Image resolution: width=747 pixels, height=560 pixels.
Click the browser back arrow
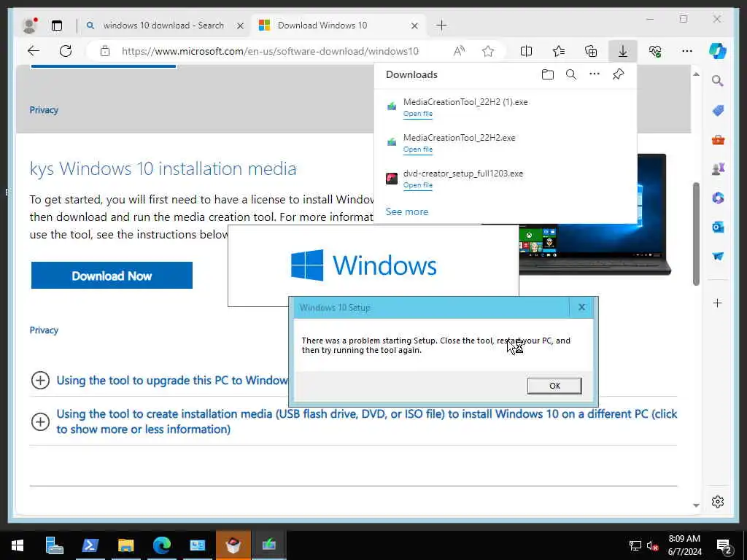pyautogui.click(x=34, y=51)
